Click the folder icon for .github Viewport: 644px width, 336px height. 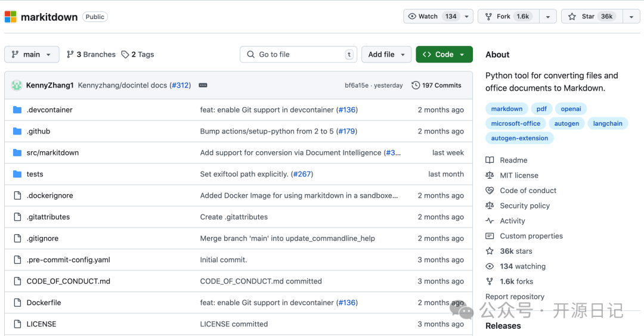[17, 131]
